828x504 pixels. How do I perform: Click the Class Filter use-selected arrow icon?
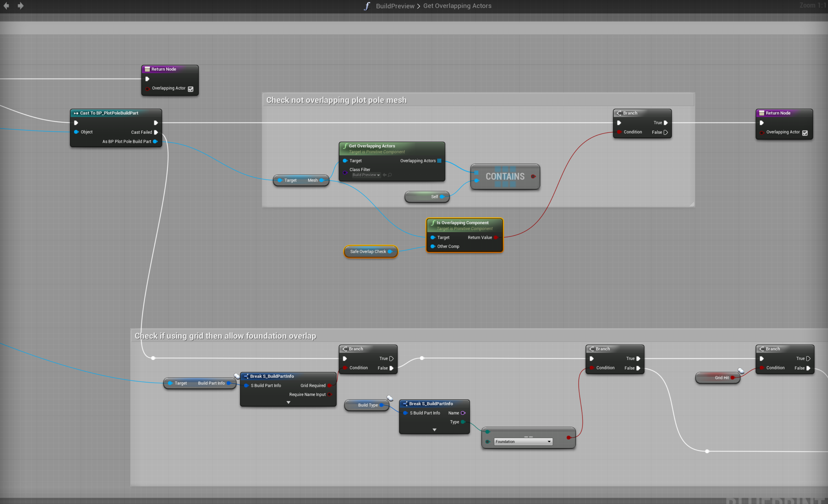pyautogui.click(x=385, y=175)
